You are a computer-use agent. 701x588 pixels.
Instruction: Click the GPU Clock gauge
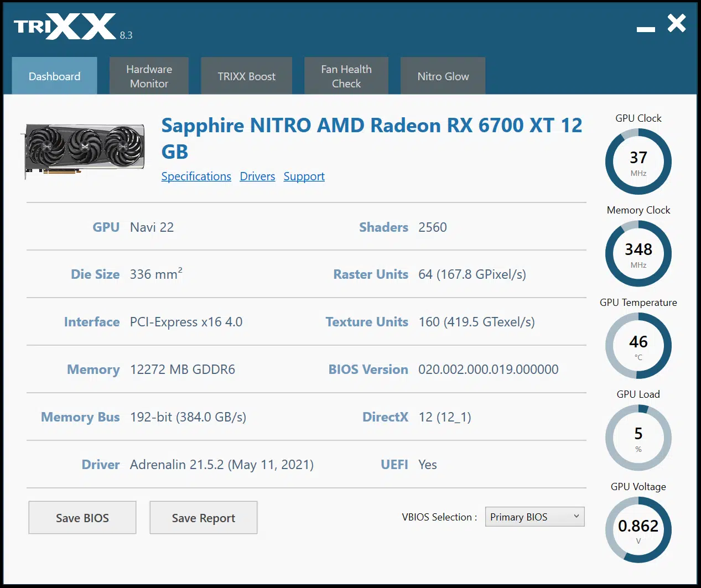pyautogui.click(x=638, y=162)
